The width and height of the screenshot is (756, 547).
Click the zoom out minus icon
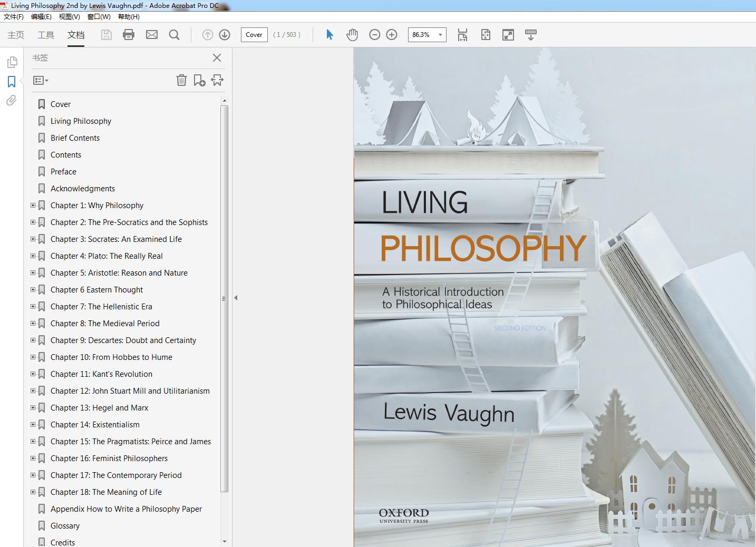375,35
